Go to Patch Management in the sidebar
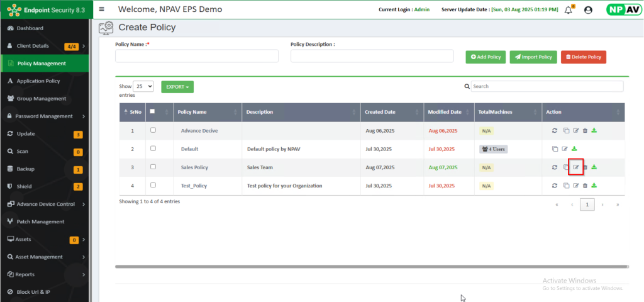644x302 pixels. click(40, 221)
